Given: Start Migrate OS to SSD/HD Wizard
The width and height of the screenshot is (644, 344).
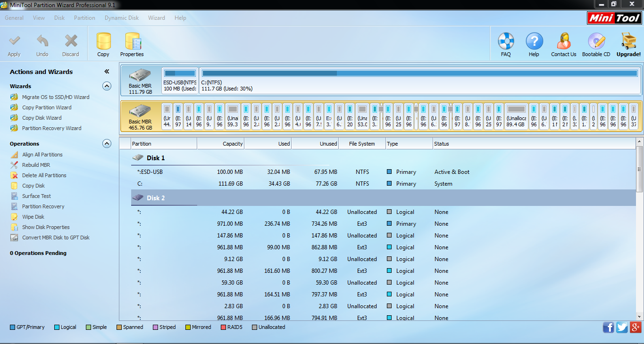Looking at the screenshot, I should pos(56,97).
